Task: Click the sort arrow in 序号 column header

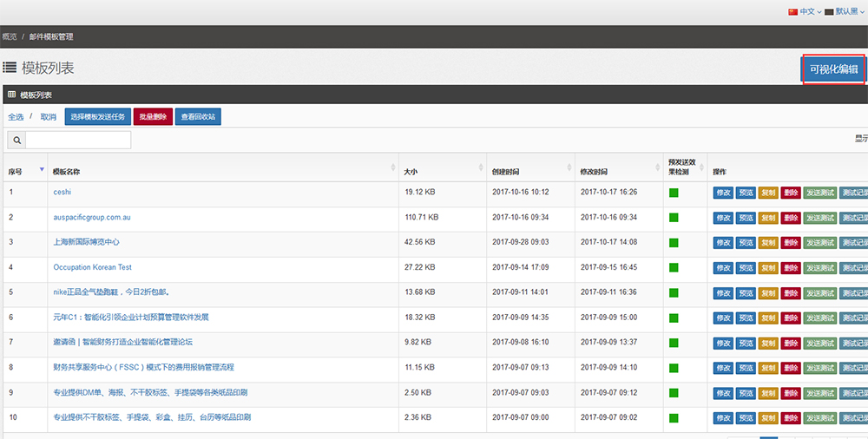Action: tap(42, 168)
